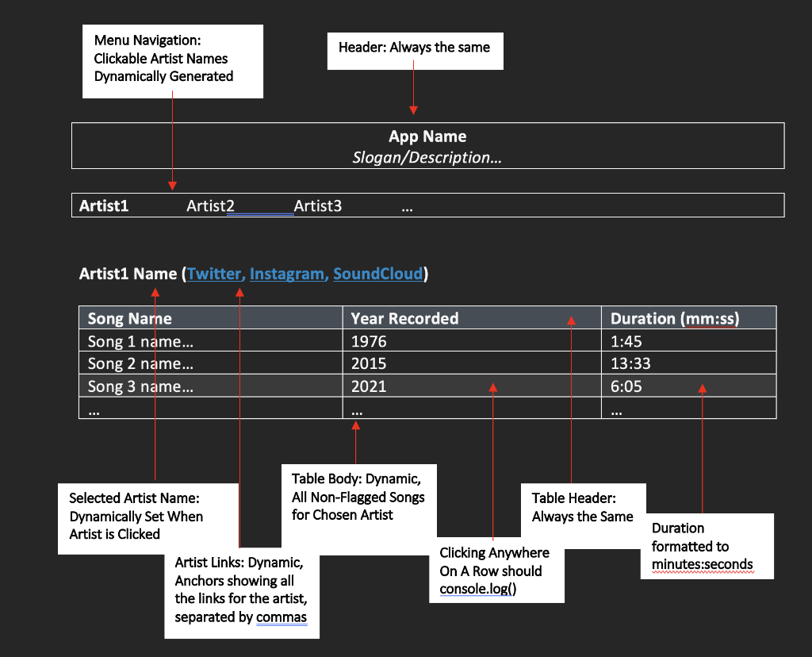The image size is (812, 657).
Task: Click the Song Name column header
Action: [129, 318]
